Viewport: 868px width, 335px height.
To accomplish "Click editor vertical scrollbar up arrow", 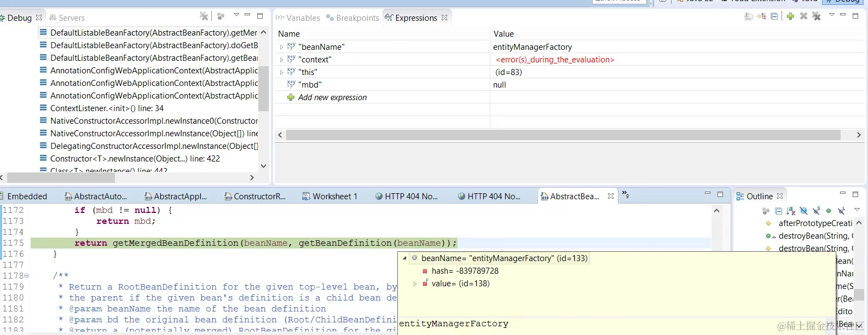I will [x=716, y=210].
